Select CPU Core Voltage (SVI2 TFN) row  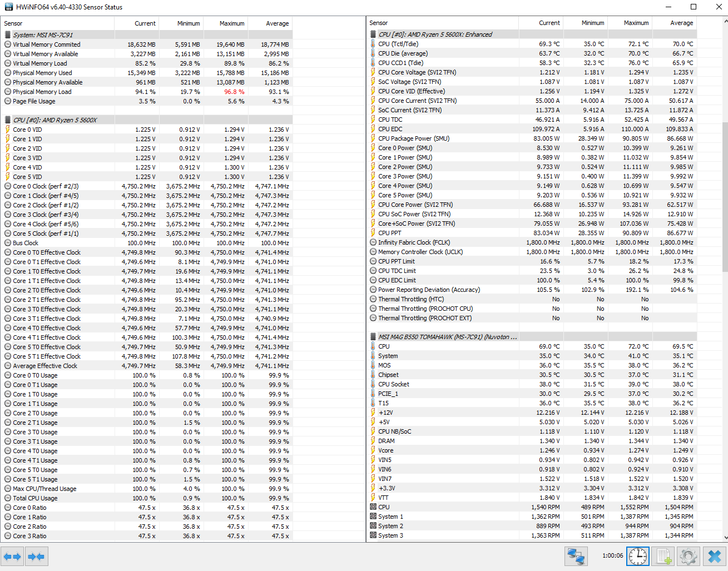pyautogui.click(x=532, y=72)
